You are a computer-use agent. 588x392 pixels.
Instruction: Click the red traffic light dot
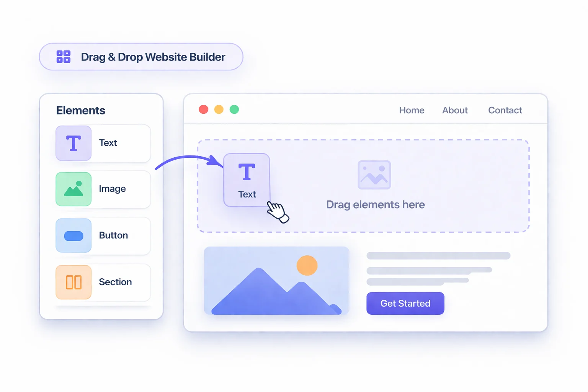pyautogui.click(x=203, y=109)
